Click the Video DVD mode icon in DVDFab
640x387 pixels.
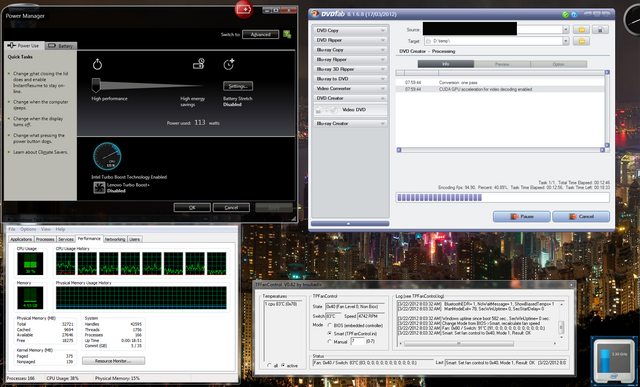pos(327,110)
